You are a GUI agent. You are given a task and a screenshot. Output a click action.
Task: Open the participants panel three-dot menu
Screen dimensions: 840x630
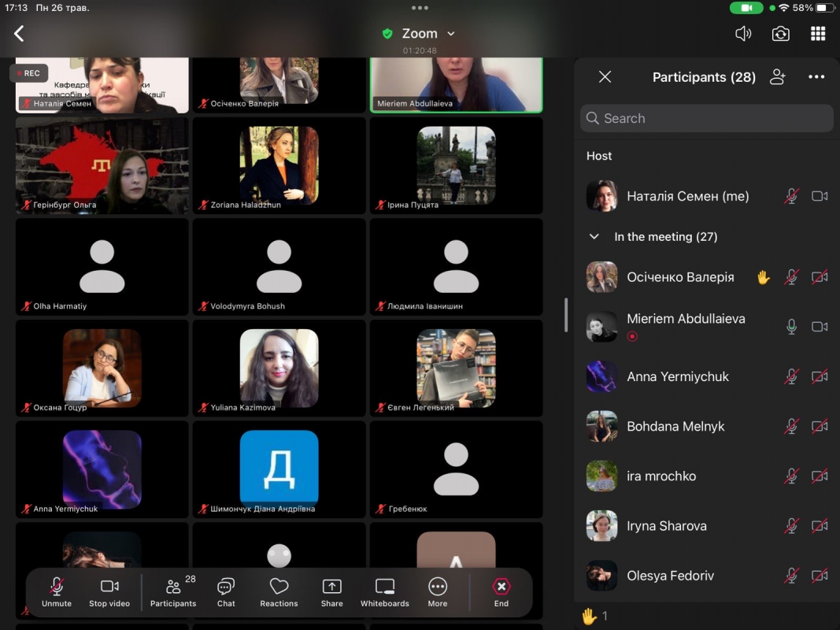coord(816,77)
